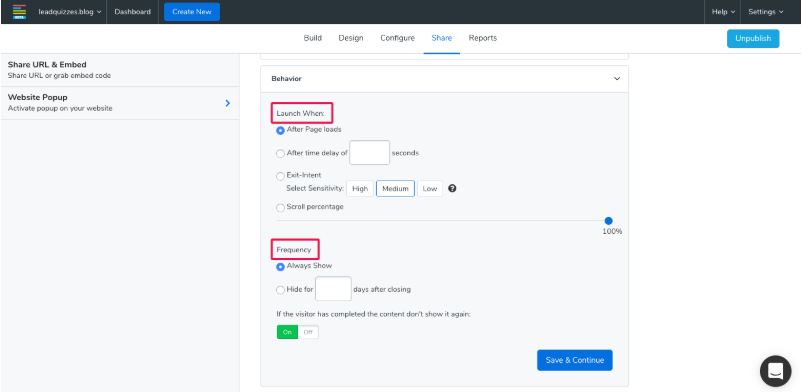Click the time delay seconds field
Screen dimensions: 802x392
[x=369, y=153]
